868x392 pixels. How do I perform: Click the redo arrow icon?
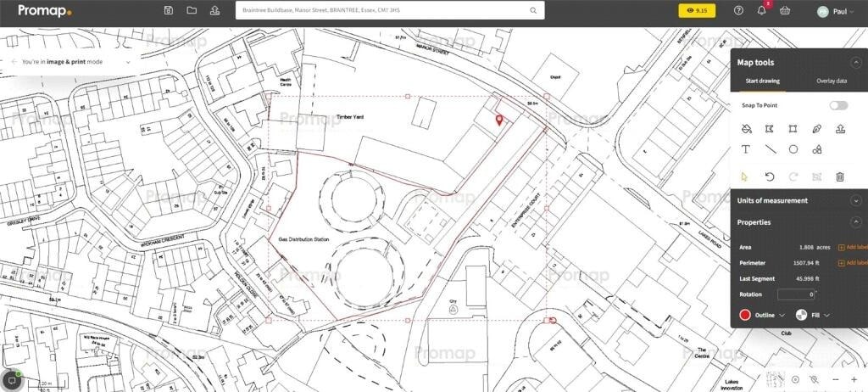793,176
